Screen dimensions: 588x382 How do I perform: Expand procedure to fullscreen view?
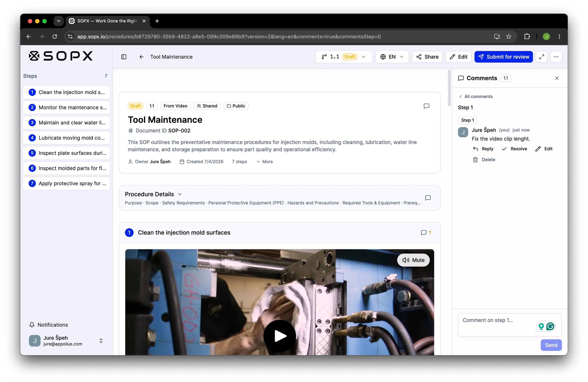click(x=541, y=57)
